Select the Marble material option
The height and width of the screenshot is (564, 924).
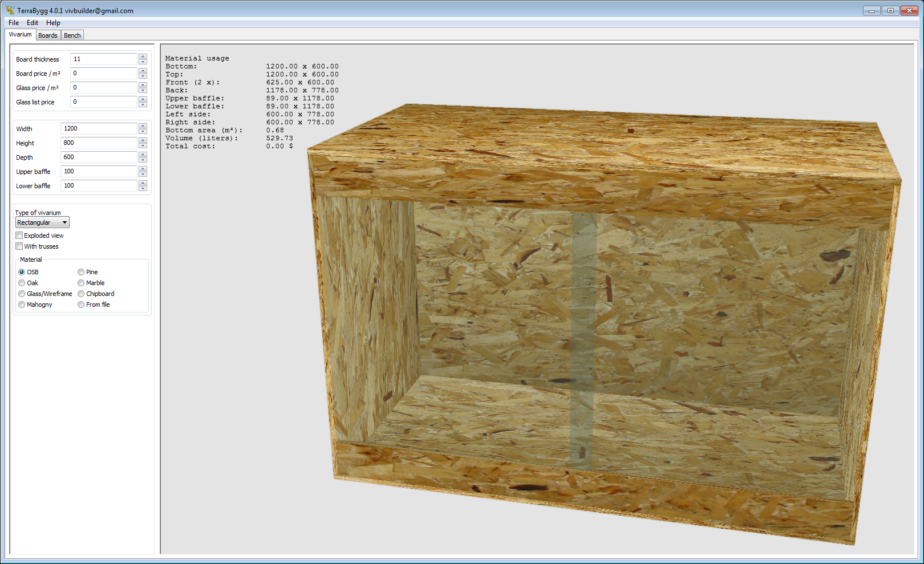click(x=81, y=283)
